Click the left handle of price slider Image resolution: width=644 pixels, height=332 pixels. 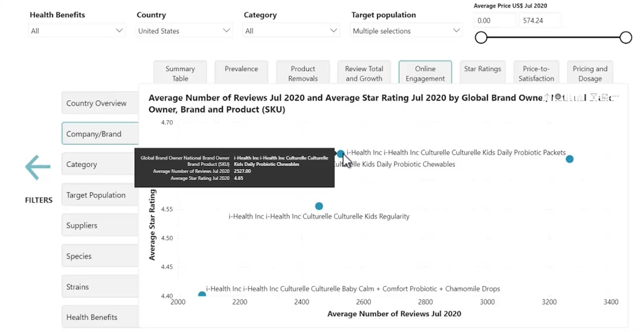[481, 37]
